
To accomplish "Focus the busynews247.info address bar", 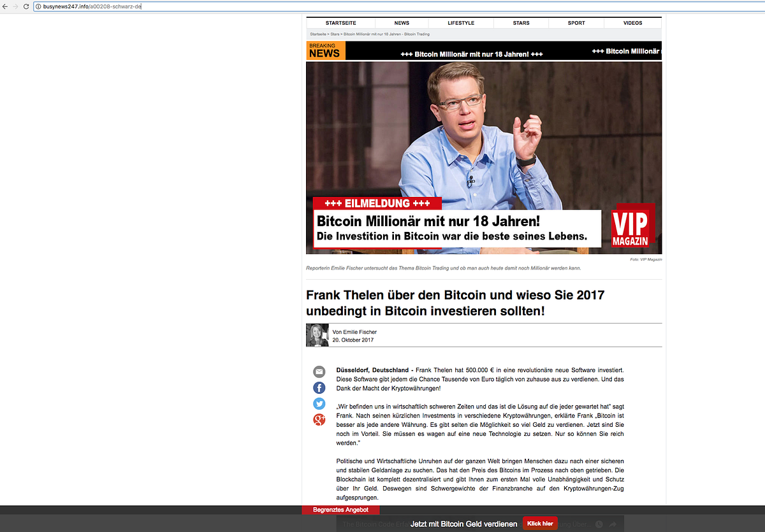I will coord(398,6).
